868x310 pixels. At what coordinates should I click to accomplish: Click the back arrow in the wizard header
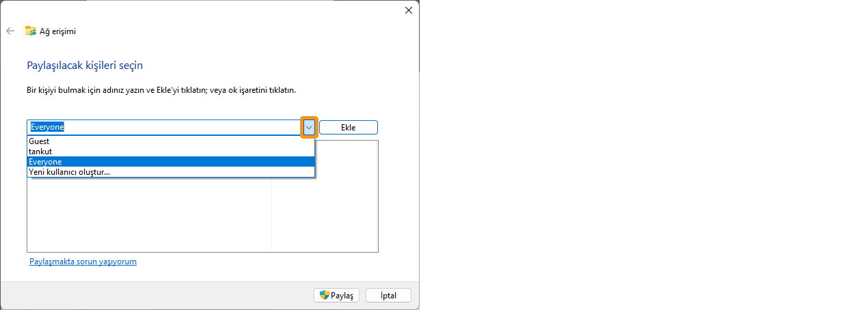[x=10, y=31]
